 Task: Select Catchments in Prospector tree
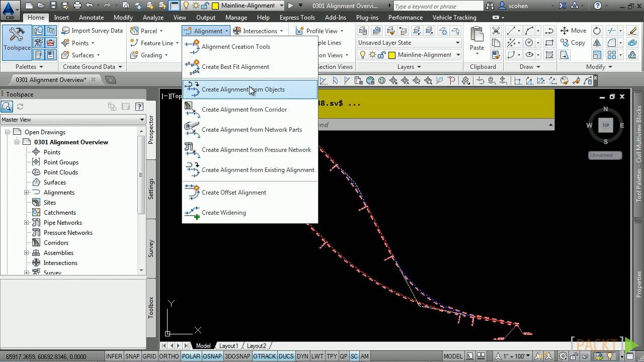(59, 213)
